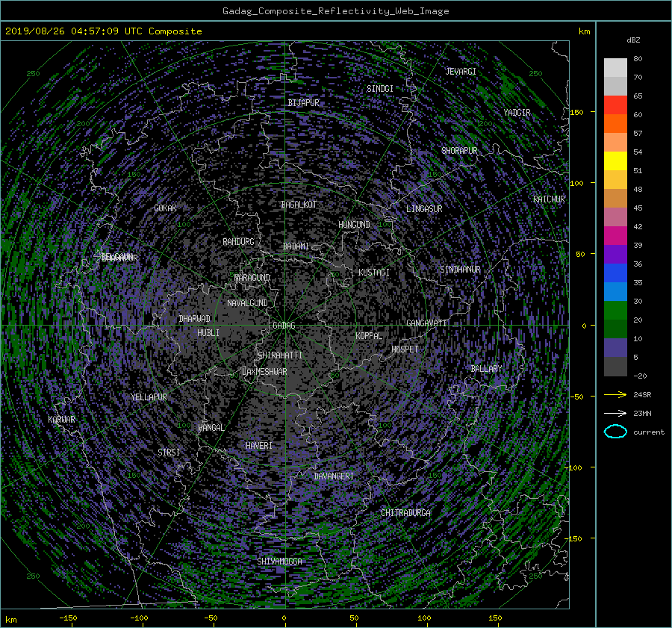Click the timestamp 2019/08/26 04:57:09 UTC Composite
Viewport: 672px width, 628px height.
coord(103,31)
